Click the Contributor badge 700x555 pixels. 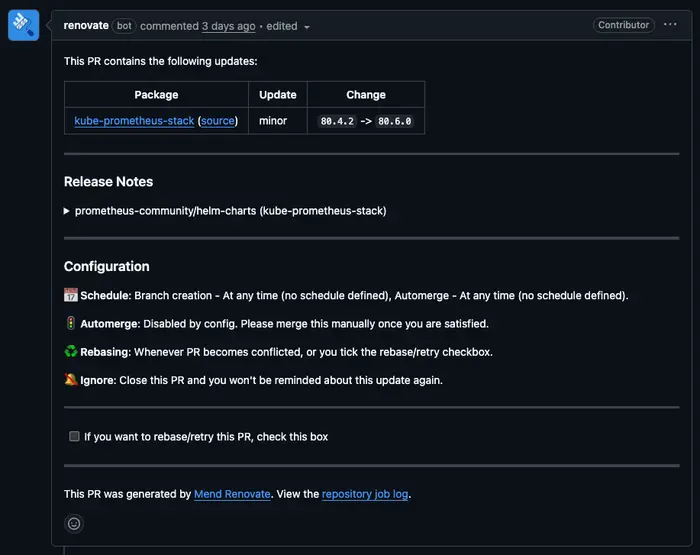pyautogui.click(x=624, y=25)
